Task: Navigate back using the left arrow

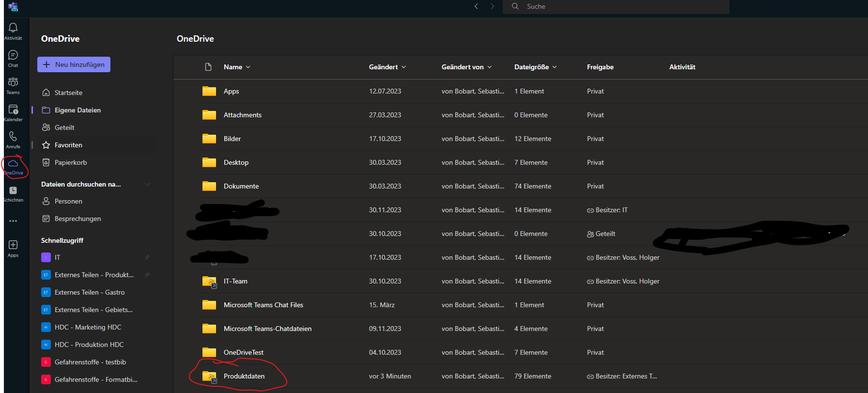Action: [476, 6]
